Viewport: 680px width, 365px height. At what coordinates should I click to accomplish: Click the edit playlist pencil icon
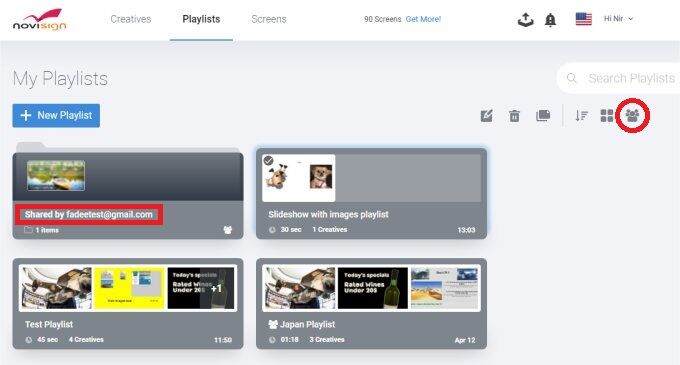(487, 116)
